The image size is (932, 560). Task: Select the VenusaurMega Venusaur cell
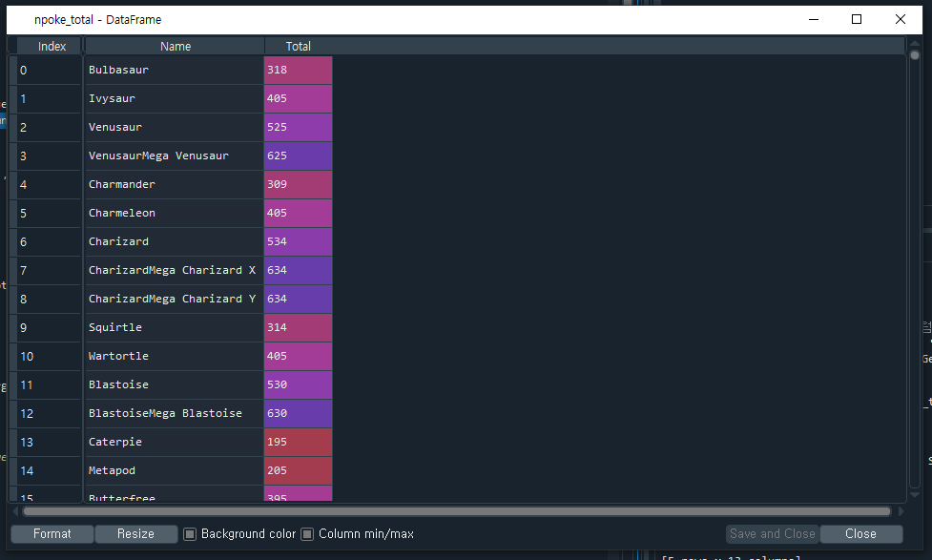click(x=175, y=156)
